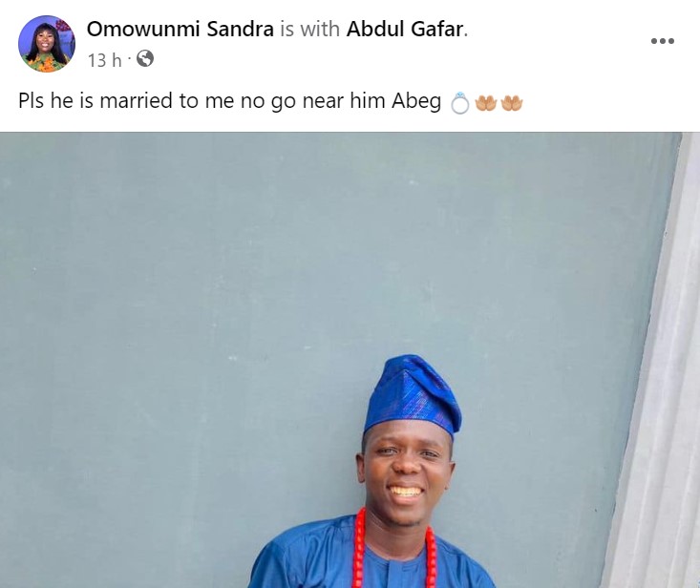Click the "is with" text in header
Screen dimensions: 700x588
tap(309, 30)
